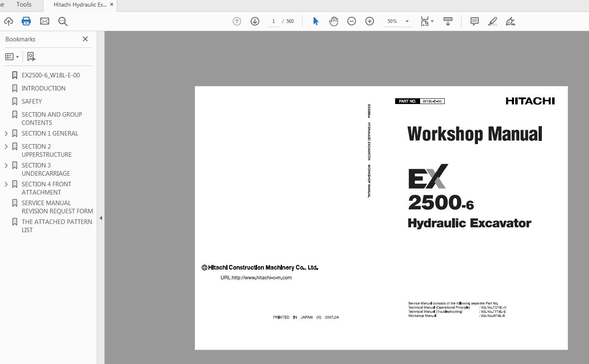
Task: Open the sign document tool
Action: point(511,21)
